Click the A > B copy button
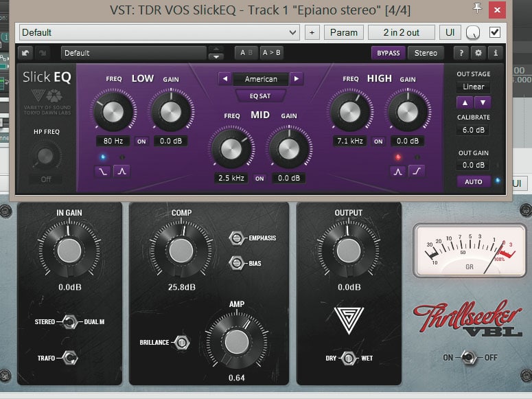532x399 pixels. [271, 53]
